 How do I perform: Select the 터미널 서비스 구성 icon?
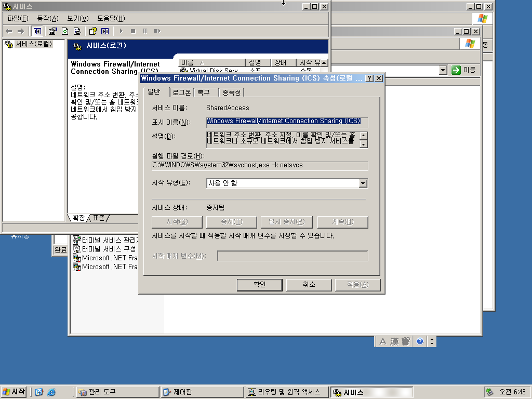click(77, 249)
